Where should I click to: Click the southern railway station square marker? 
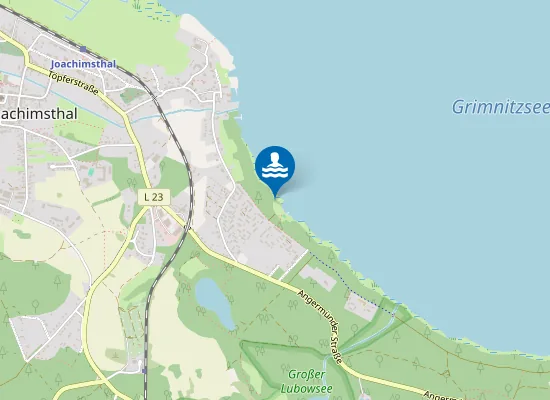click(145, 371)
